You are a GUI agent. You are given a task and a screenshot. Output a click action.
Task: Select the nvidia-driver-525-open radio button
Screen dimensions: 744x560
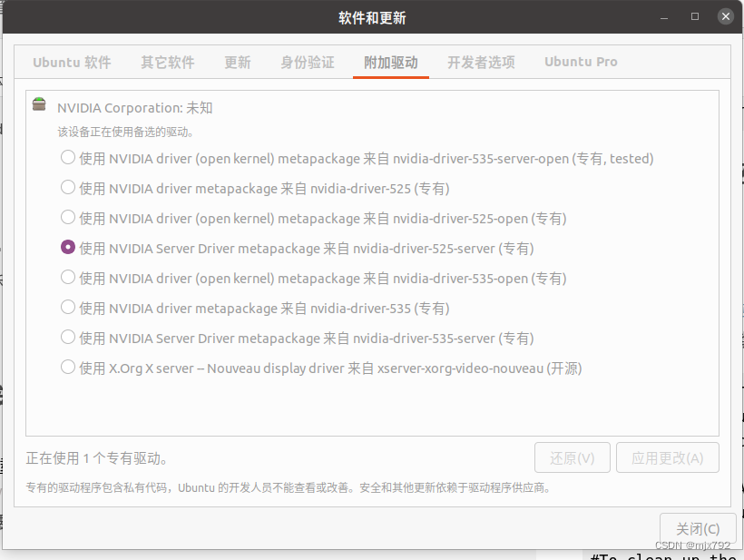coord(68,217)
